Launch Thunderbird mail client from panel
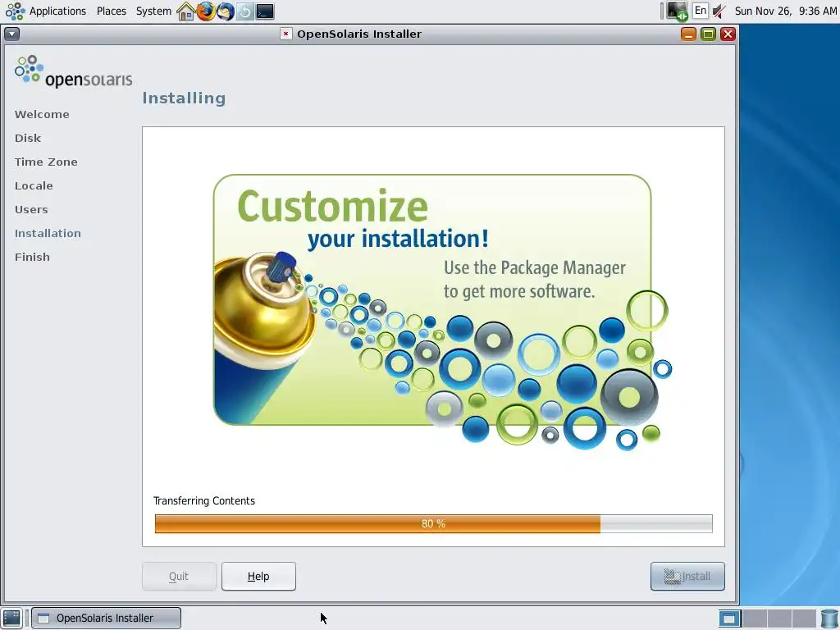Screen dimensions: 840x630 click(226, 11)
